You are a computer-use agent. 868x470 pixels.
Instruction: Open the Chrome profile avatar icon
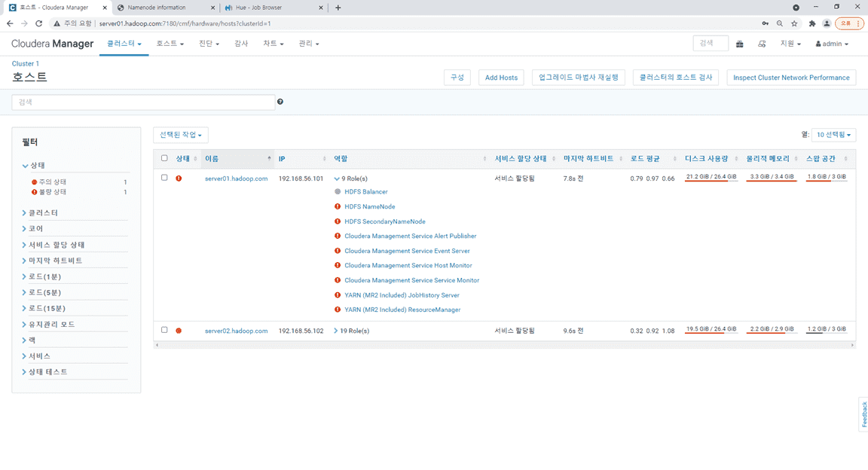tap(827, 23)
